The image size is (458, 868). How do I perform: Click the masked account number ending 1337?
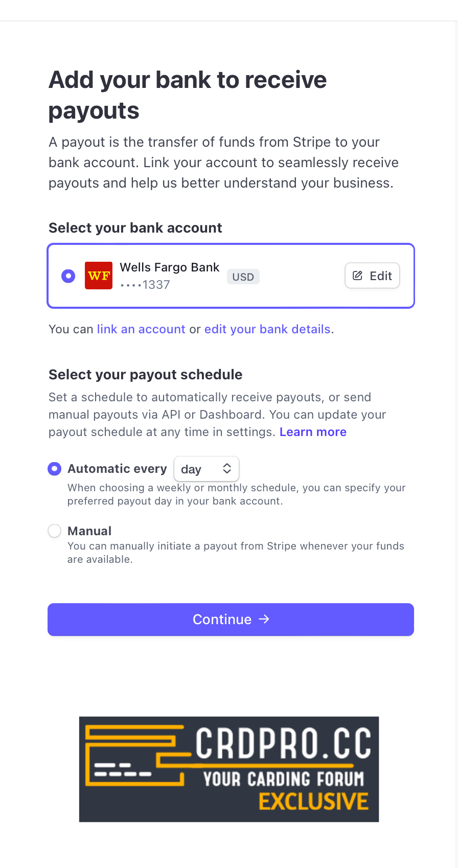tap(145, 285)
